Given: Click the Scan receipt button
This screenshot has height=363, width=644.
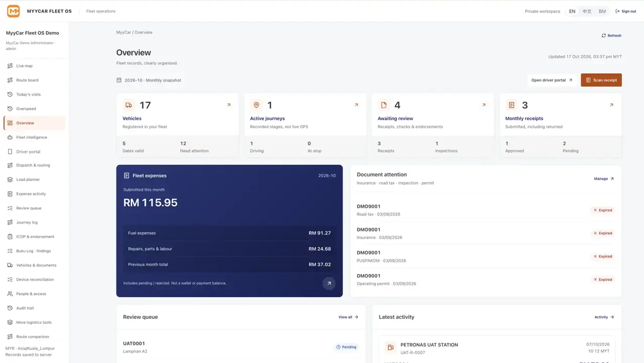Looking at the screenshot, I should coord(601,80).
